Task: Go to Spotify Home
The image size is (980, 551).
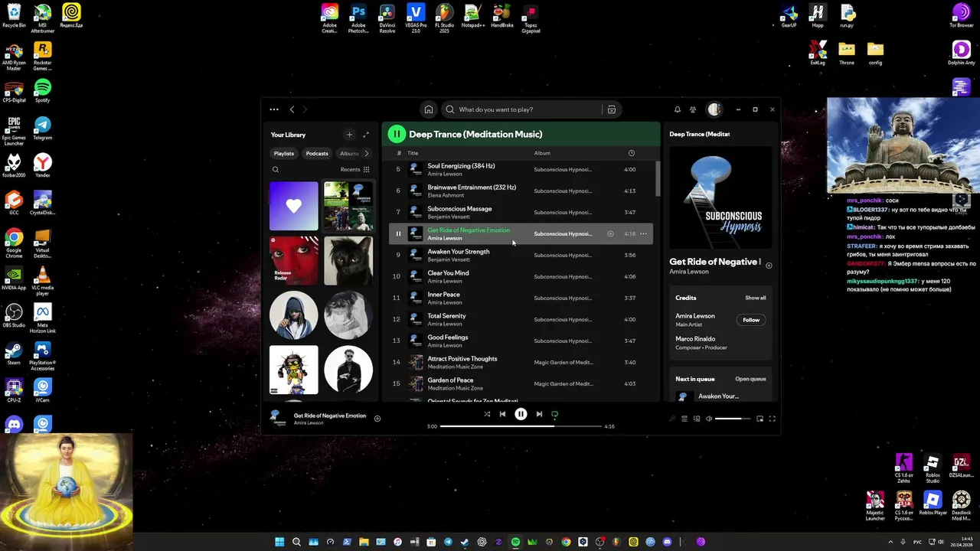Action: click(x=429, y=109)
